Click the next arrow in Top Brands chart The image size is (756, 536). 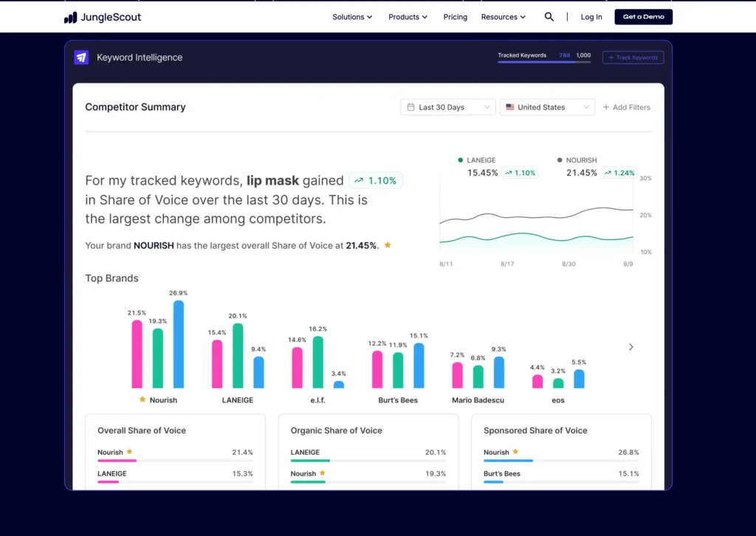click(x=630, y=347)
